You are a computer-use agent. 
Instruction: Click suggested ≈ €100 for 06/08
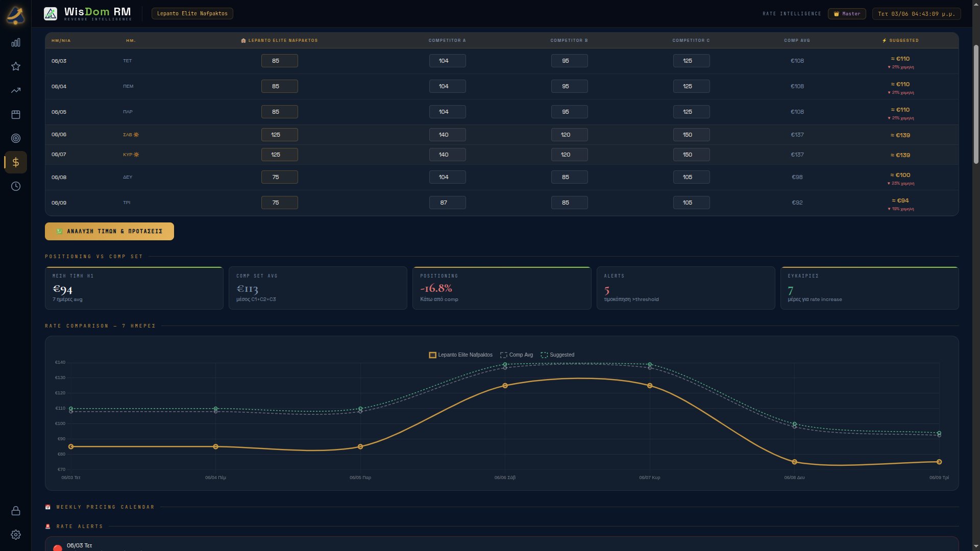tap(900, 175)
